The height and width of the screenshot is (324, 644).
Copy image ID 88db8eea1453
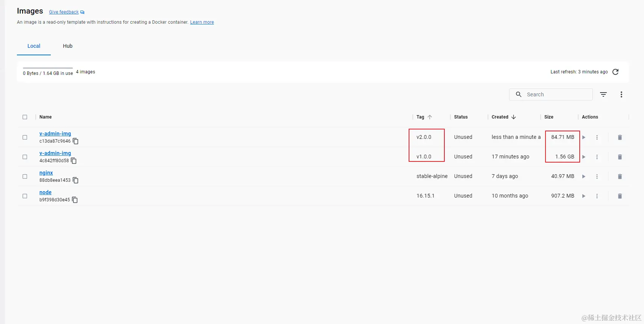pos(76,180)
